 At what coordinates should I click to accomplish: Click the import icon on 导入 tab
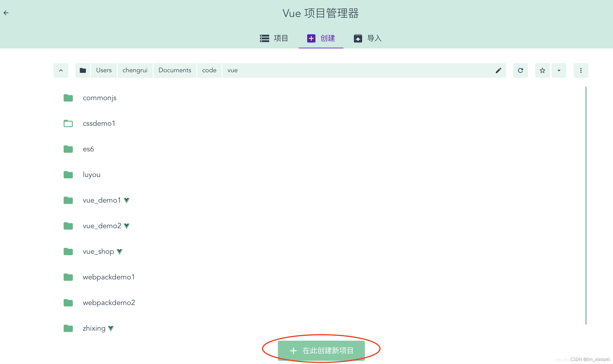pyautogui.click(x=358, y=38)
